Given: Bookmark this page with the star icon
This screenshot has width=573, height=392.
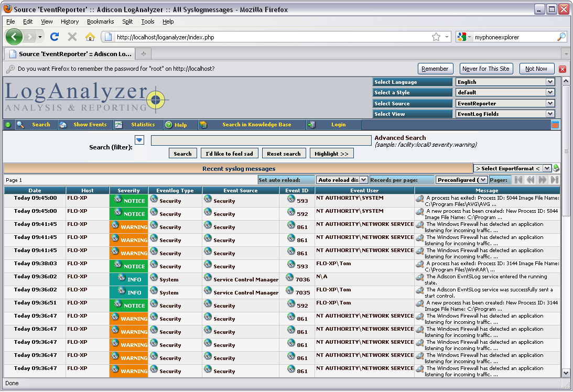Looking at the screenshot, I should [x=436, y=37].
